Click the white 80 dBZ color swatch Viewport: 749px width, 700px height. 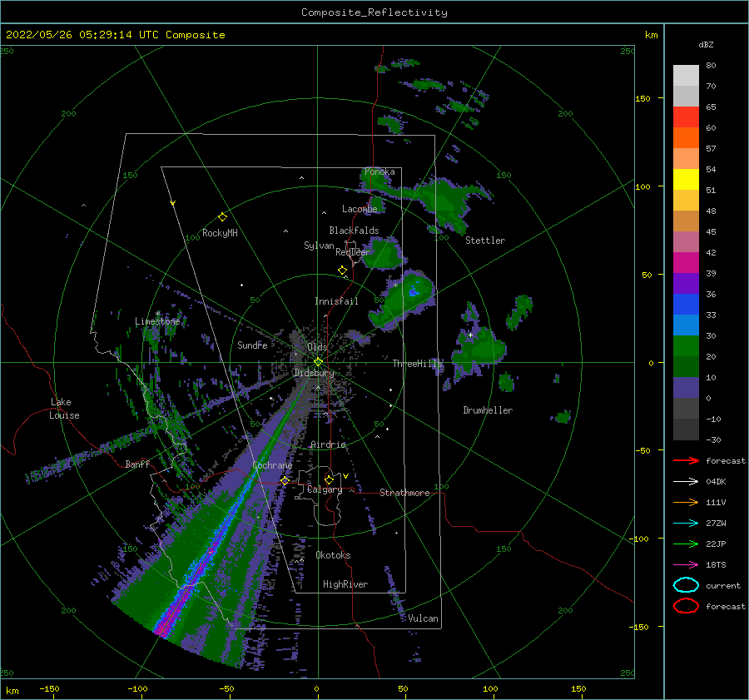point(686,75)
